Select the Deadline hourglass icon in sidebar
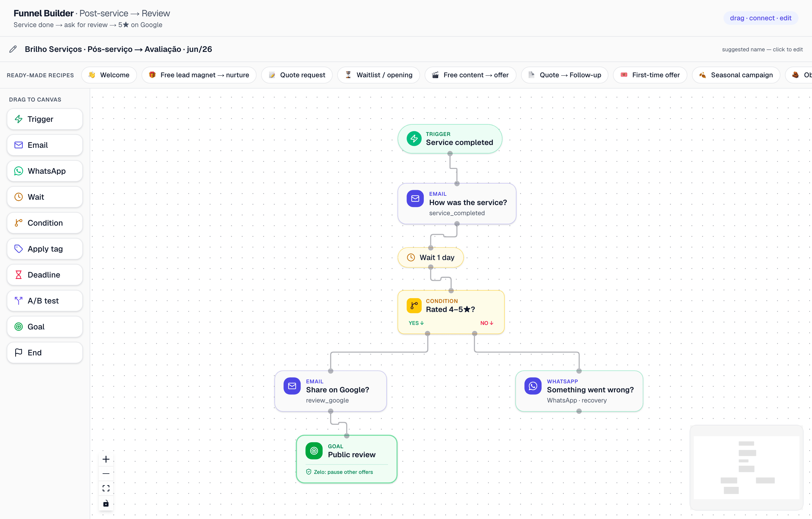This screenshot has width=812, height=519. click(19, 275)
